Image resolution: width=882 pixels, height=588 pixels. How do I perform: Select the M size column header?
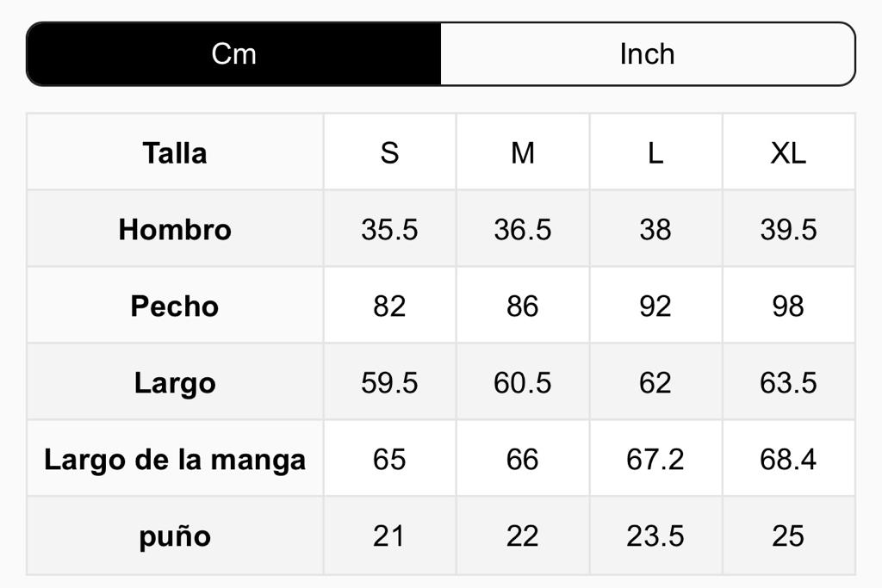pyautogui.click(x=523, y=153)
